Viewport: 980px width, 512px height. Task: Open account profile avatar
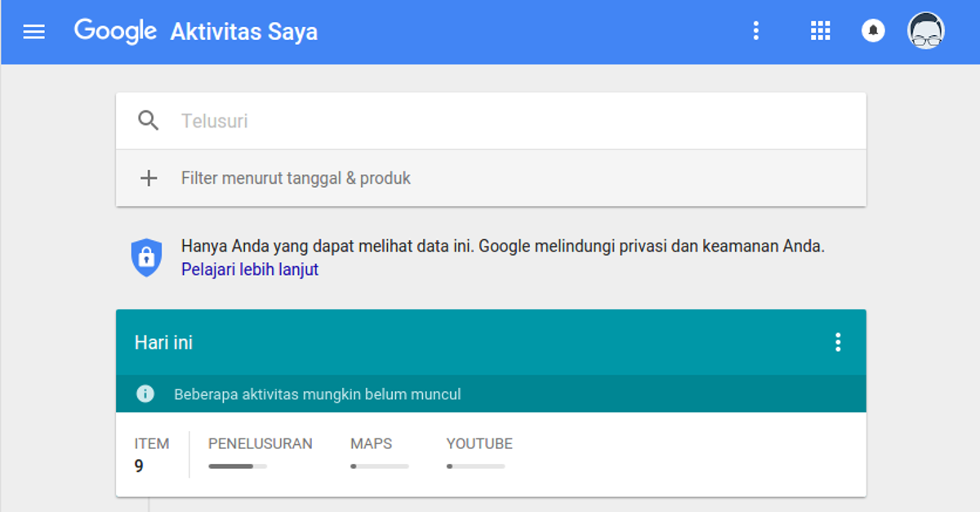tap(926, 31)
